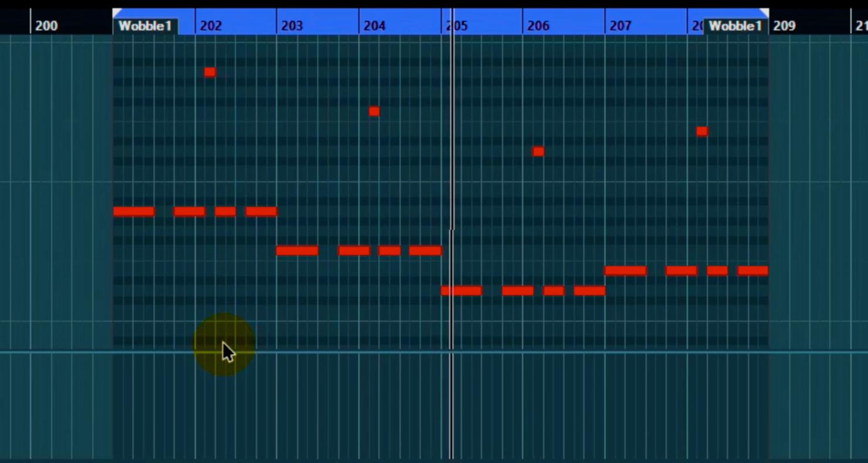Click bar number 207 in the ruler
The image size is (868, 463).
click(620, 26)
